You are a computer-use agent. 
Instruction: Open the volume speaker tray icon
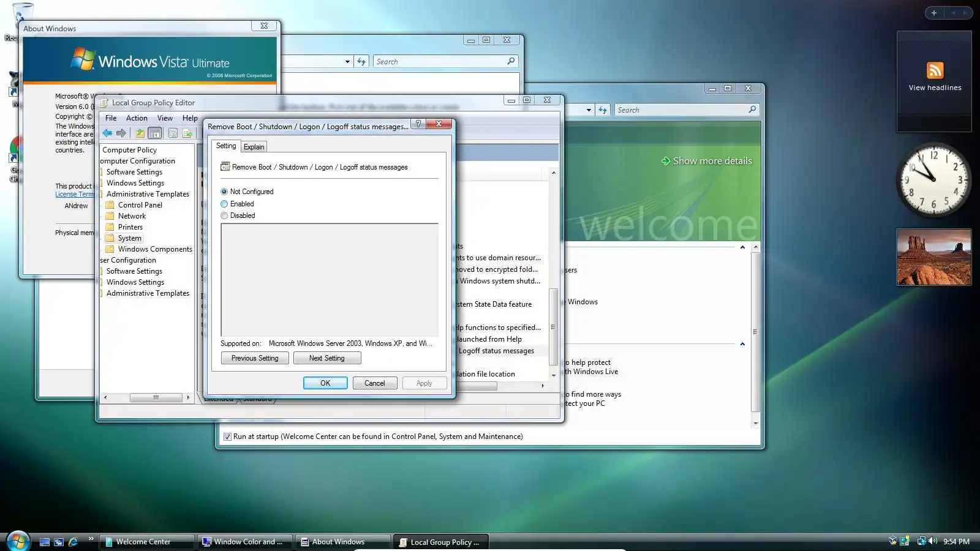(x=933, y=541)
